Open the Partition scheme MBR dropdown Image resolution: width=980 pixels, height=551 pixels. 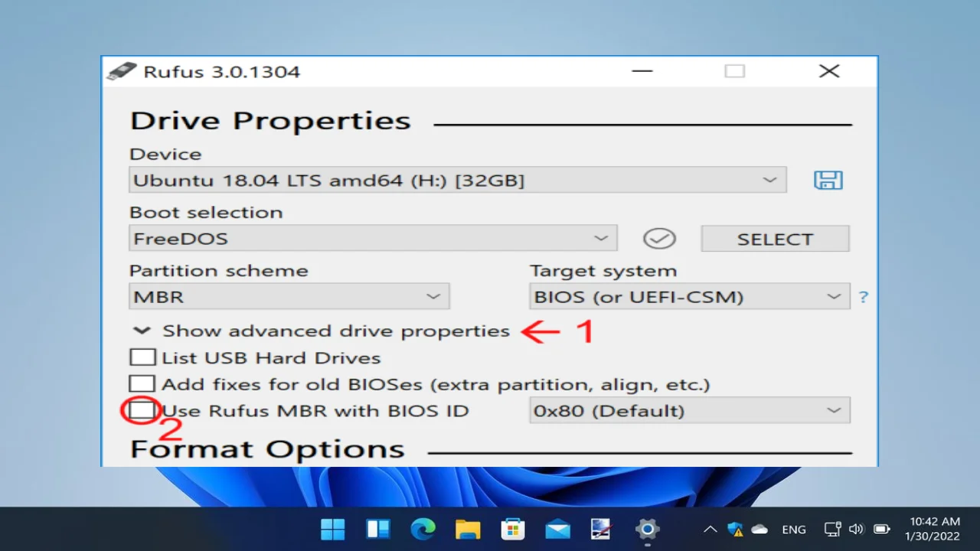[289, 297]
